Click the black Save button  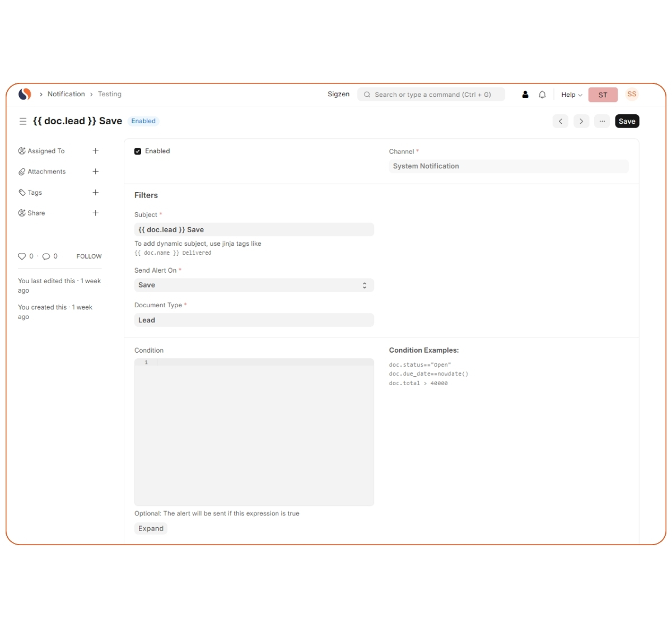(627, 121)
